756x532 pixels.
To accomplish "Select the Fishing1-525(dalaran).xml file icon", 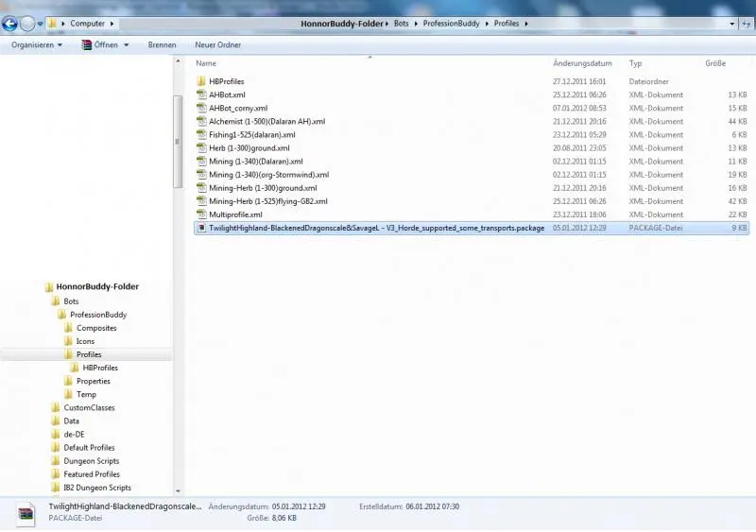I will pos(201,134).
